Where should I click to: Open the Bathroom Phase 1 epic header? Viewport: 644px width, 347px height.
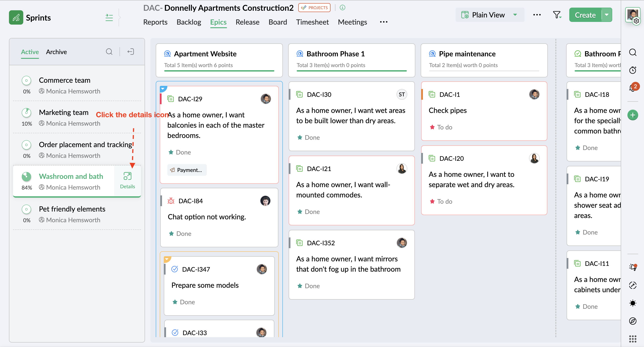coord(352,60)
